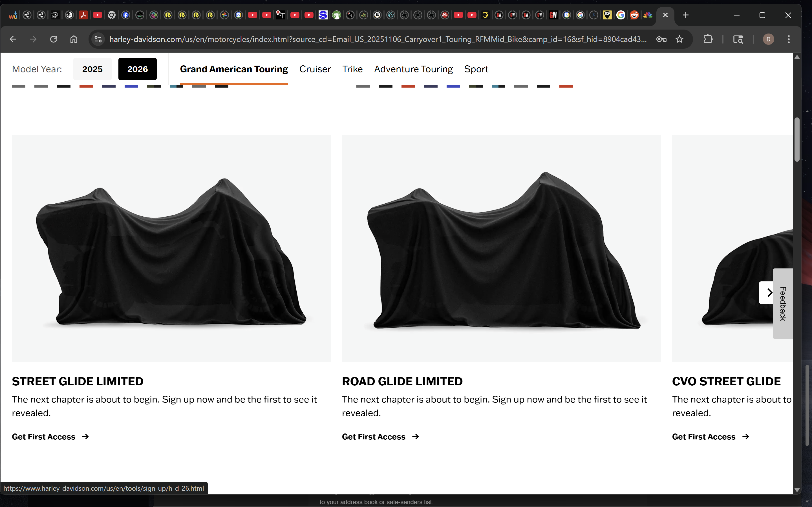Viewport: 812px width, 507px height.
Task: Reload the current page
Action: [x=53, y=39]
